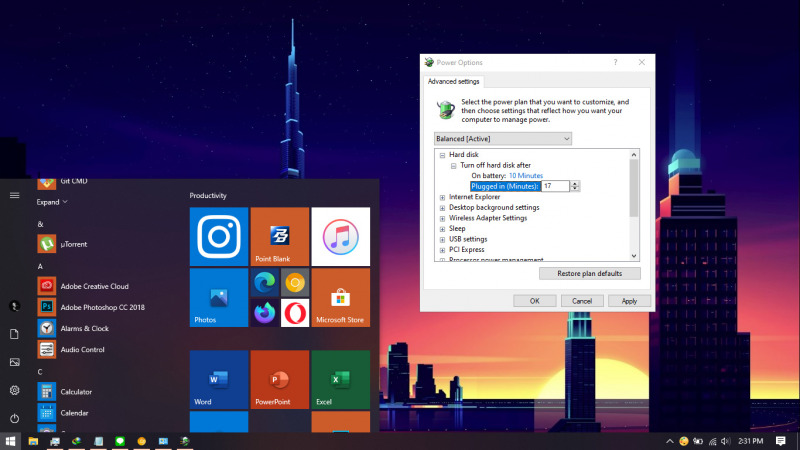Collapse Turn off hard disk after node

point(453,165)
